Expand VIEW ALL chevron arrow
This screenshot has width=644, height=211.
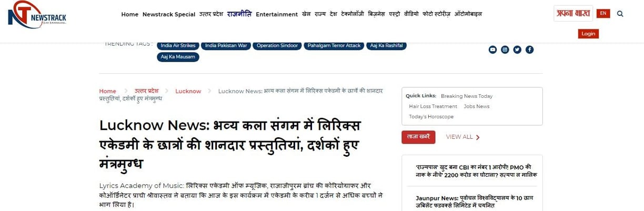click(x=478, y=137)
